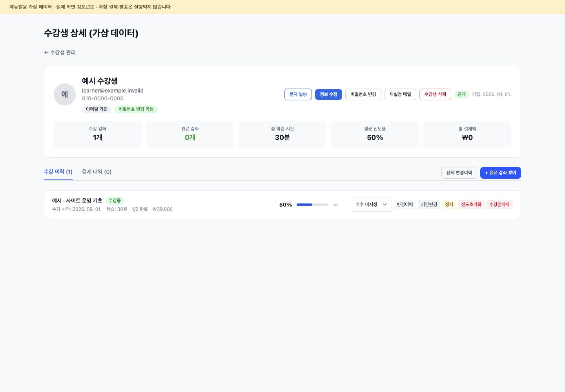
Task: Click the 비밀번호 변경 가능 tag
Action: click(136, 109)
